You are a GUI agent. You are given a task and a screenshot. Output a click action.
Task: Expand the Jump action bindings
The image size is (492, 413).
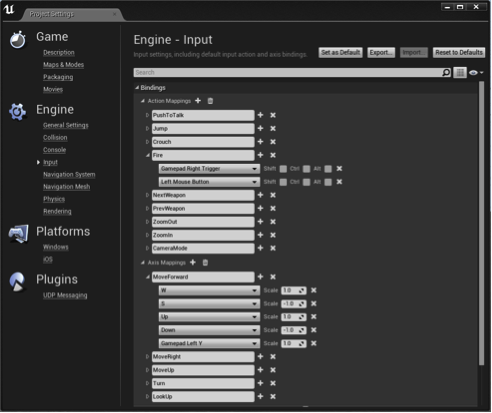tap(147, 128)
